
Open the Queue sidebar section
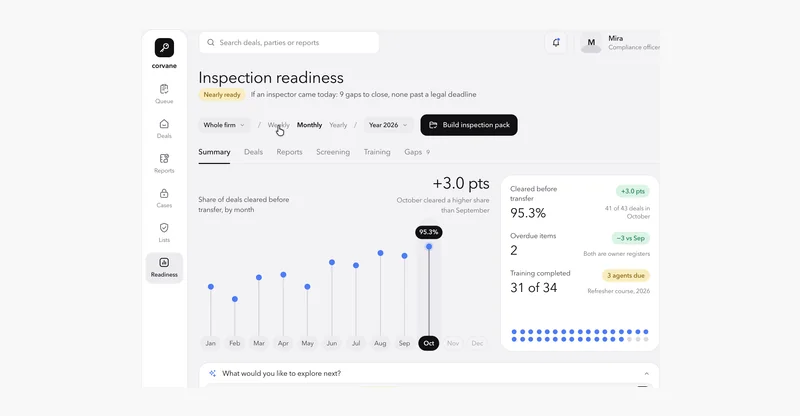164,94
